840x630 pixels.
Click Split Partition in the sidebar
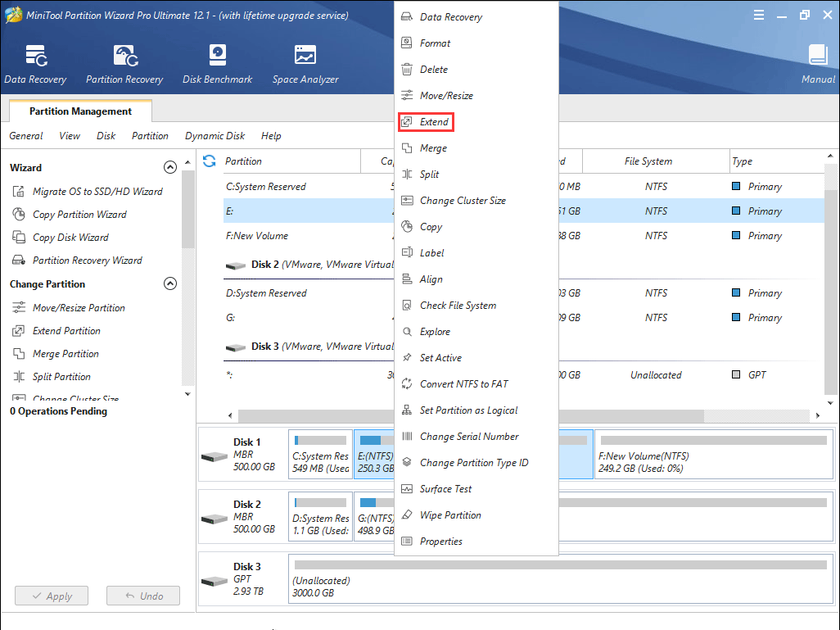tap(52, 377)
